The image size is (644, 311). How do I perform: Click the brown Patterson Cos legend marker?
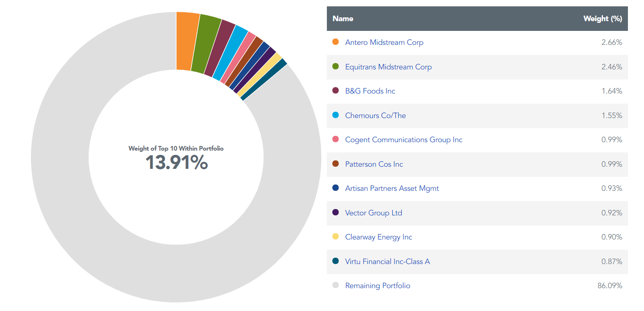(336, 164)
